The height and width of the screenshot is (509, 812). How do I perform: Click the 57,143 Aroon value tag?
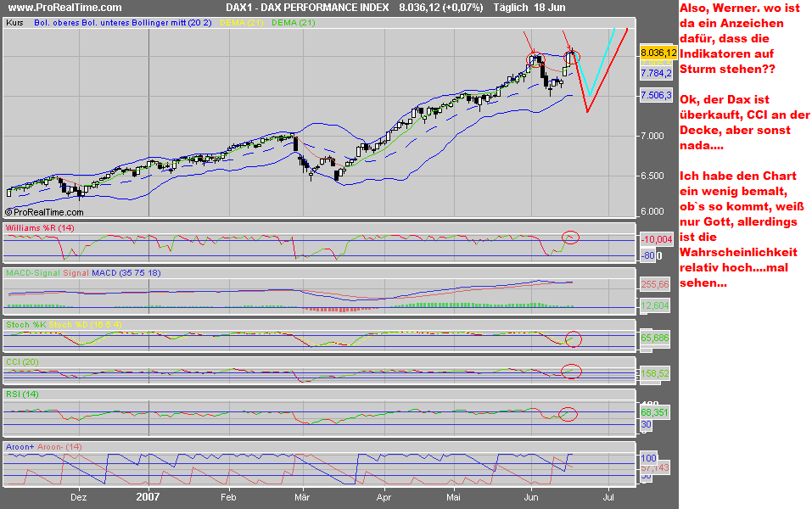click(x=655, y=467)
